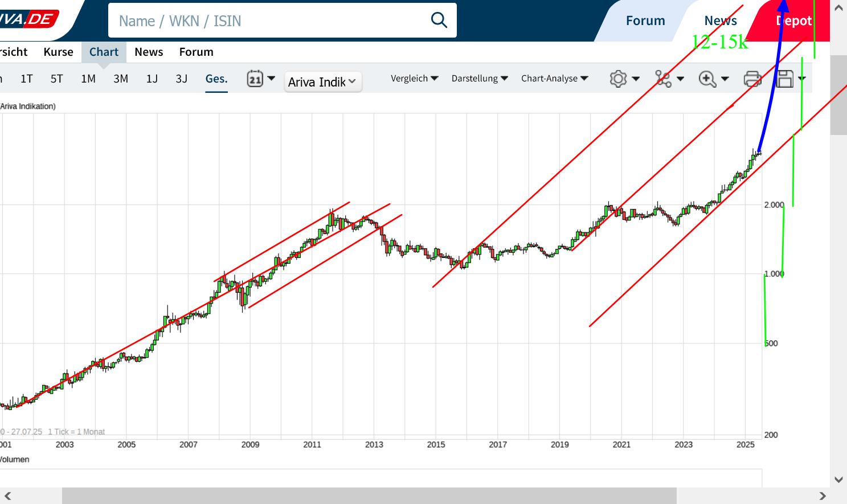
Task: Click the vertical scrollbar down arrow
Action: tap(838, 480)
